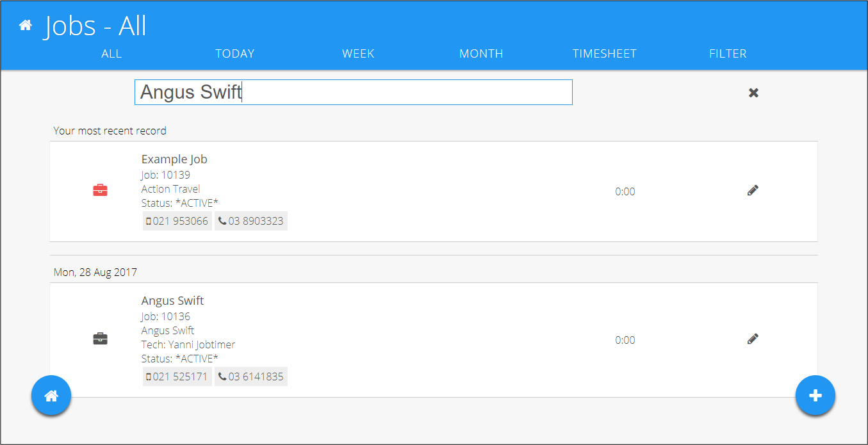Viewport: 868px width, 445px height.
Task: Call landline 03 6141835
Action: pos(251,376)
